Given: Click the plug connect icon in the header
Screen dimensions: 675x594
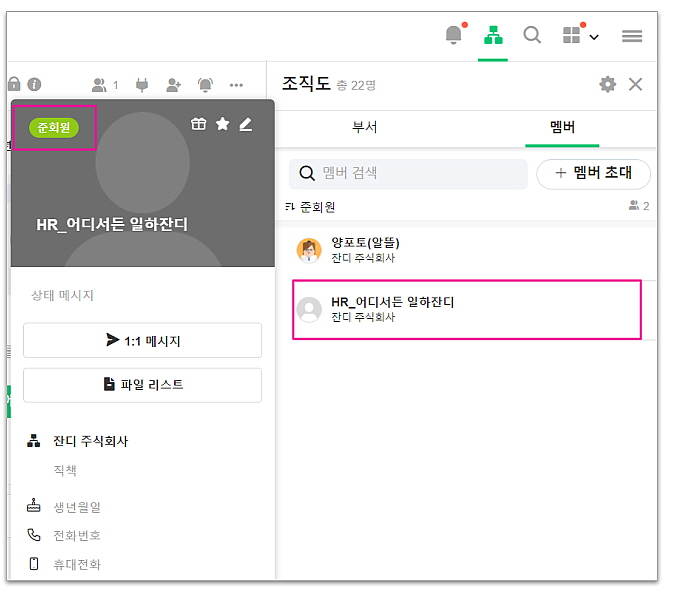Looking at the screenshot, I should tap(142, 85).
